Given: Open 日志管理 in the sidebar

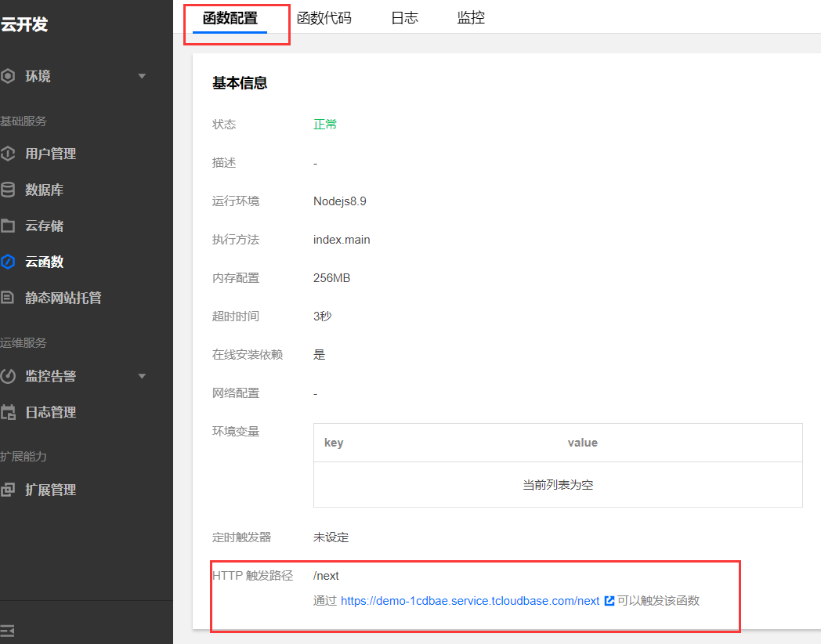Looking at the screenshot, I should [51, 412].
